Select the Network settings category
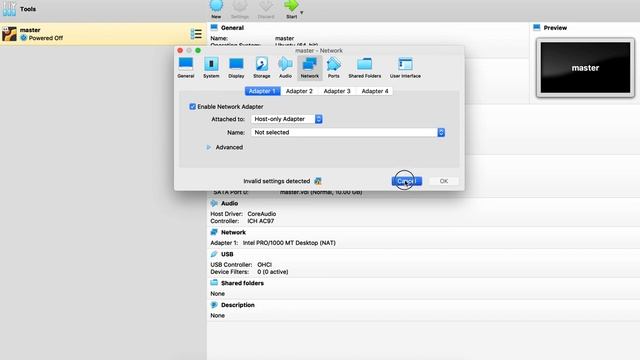This screenshot has width=640, height=360. point(310,68)
